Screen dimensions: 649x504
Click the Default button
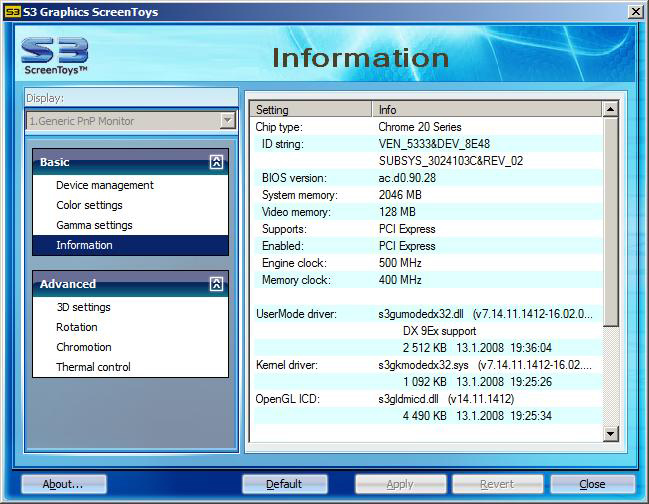284,484
